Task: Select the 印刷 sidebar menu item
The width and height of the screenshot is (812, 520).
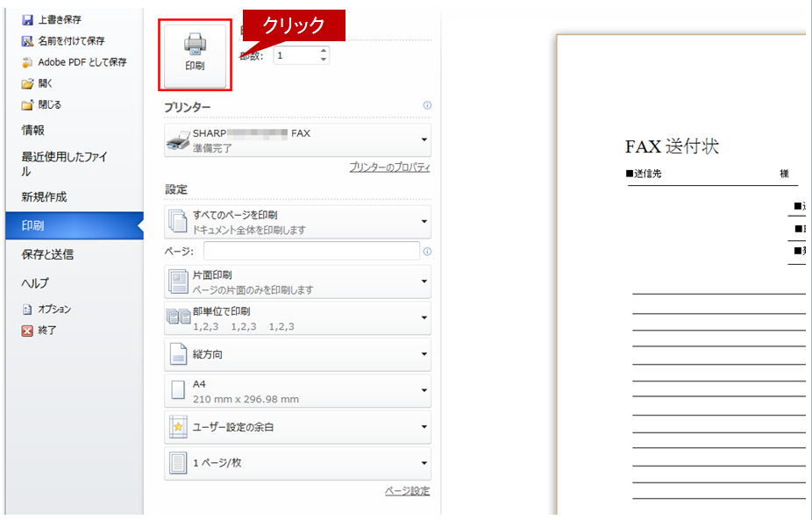Action: pyautogui.click(x=75, y=225)
